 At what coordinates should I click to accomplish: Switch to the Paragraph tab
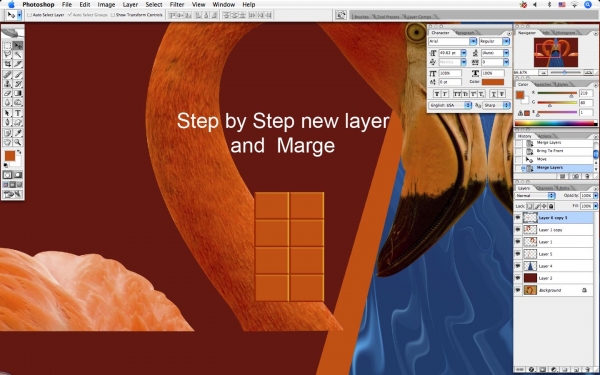[465, 33]
